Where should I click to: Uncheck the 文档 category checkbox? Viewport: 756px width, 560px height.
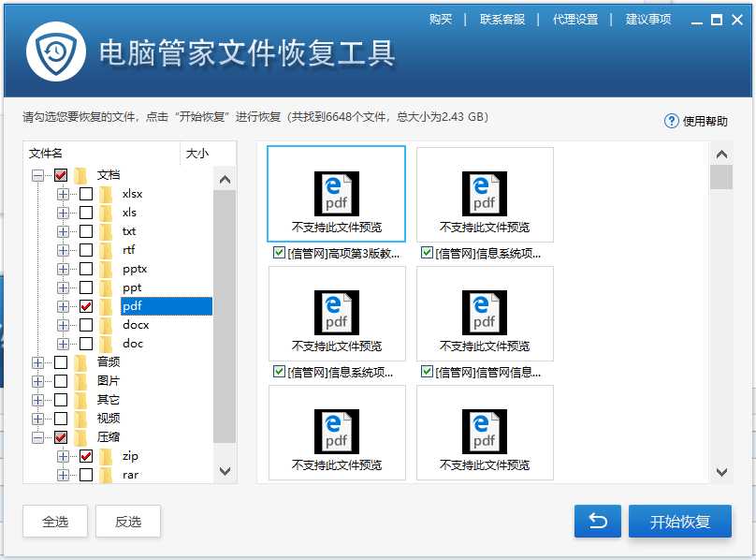point(61,175)
